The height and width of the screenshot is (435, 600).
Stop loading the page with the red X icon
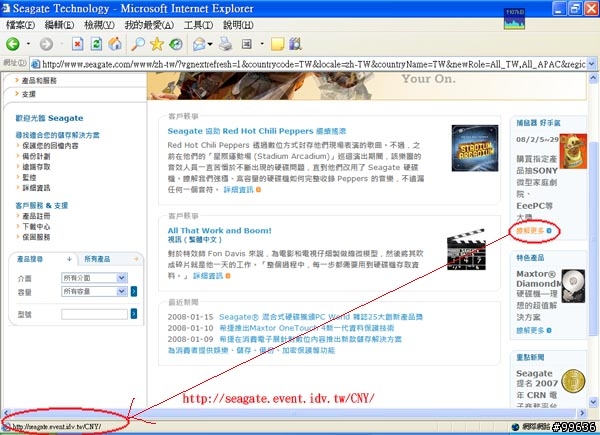(77, 44)
